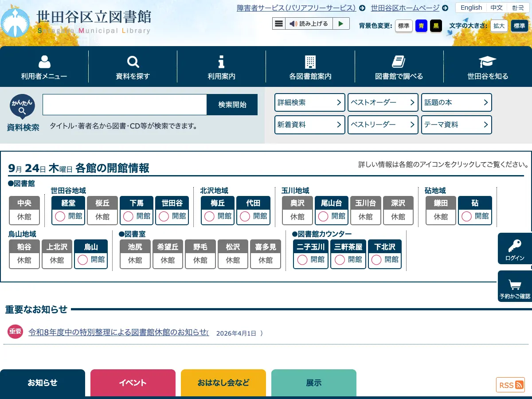Viewport: 532px width, 399px height.
Task: Open the 利用案内 info menu
Action: (222, 66)
